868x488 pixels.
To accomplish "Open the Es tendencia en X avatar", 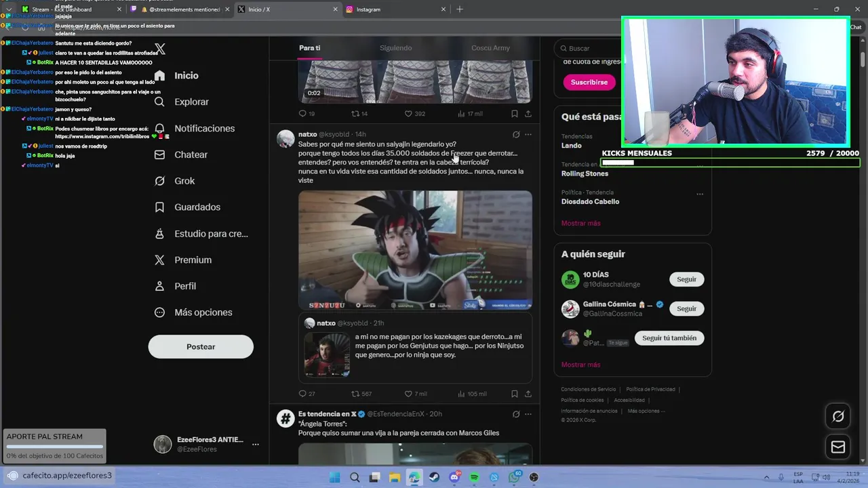I will click(x=285, y=418).
